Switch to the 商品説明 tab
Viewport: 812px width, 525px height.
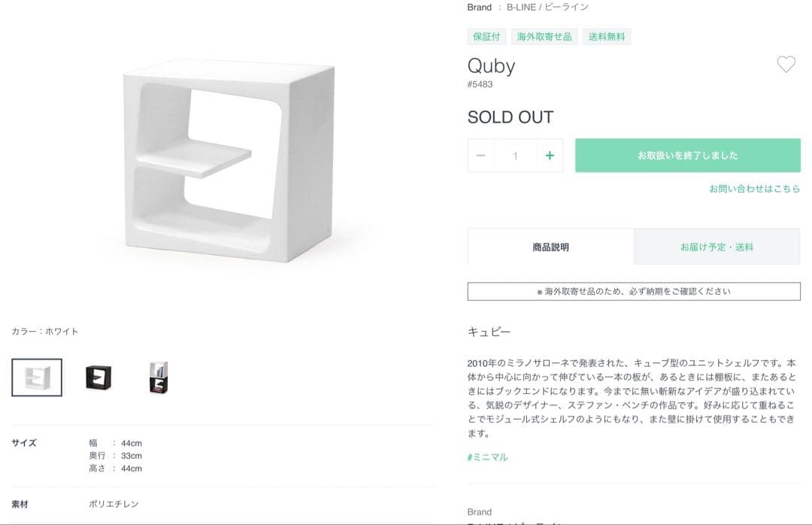pyautogui.click(x=551, y=246)
